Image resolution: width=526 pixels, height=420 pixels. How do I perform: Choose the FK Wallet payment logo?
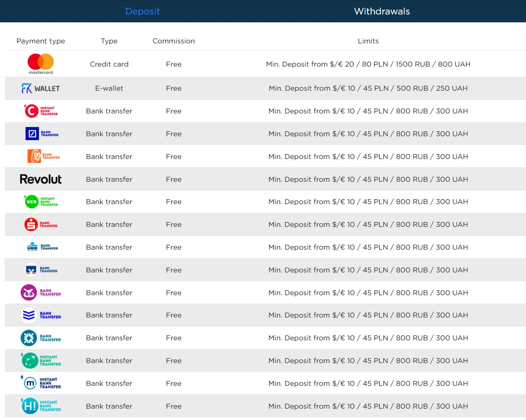click(41, 88)
